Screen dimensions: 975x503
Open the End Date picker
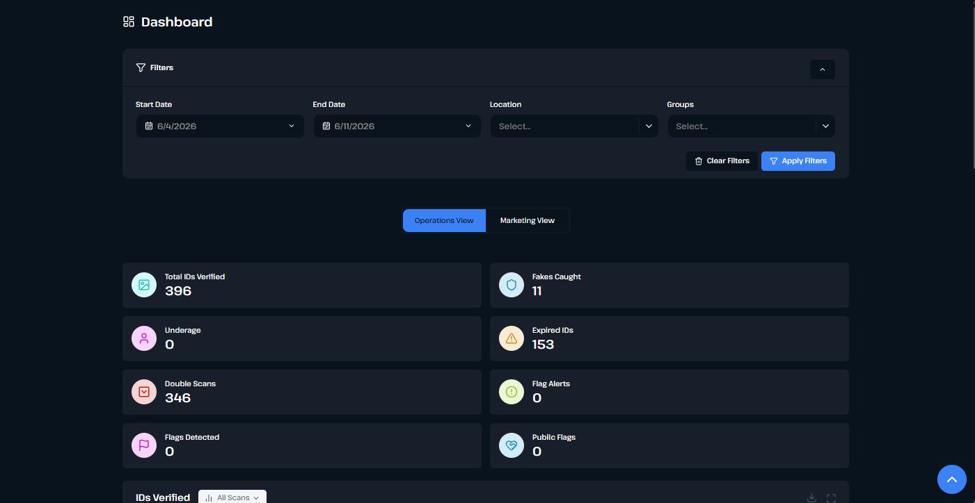397,126
